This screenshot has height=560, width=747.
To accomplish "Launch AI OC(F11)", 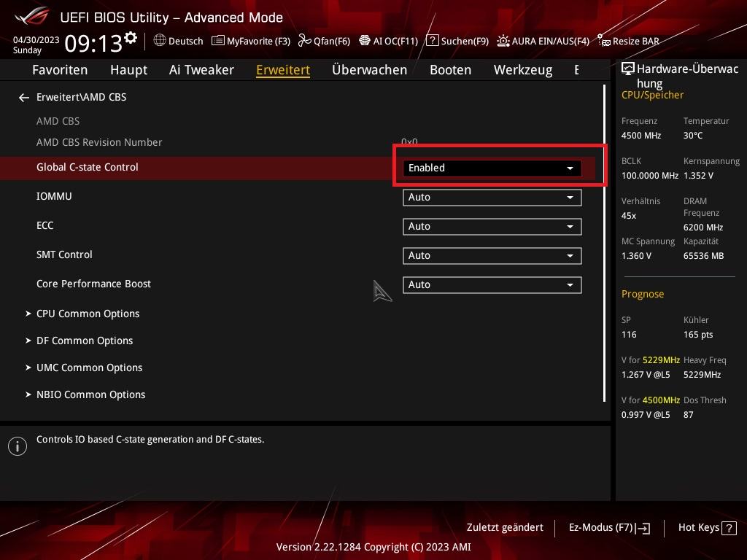I will (388, 41).
